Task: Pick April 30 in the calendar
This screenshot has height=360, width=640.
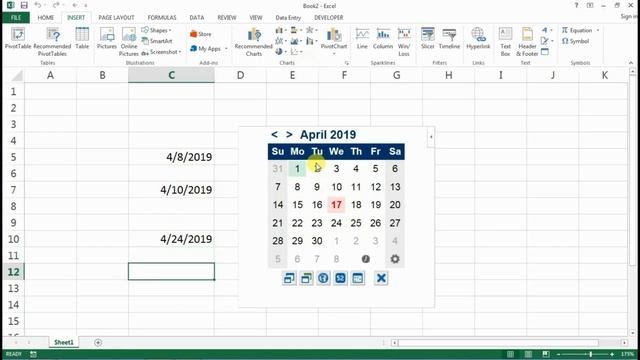Action: coord(317,241)
